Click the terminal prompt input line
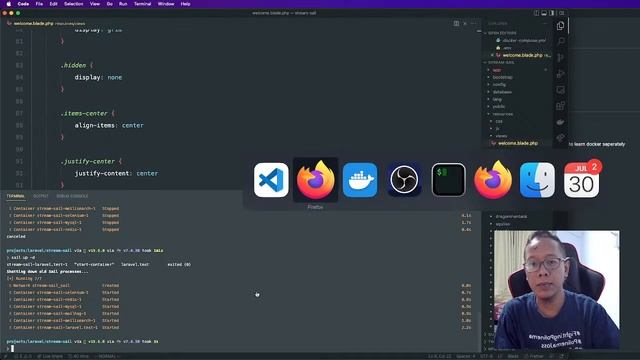640x360 pixels. tap(241, 348)
